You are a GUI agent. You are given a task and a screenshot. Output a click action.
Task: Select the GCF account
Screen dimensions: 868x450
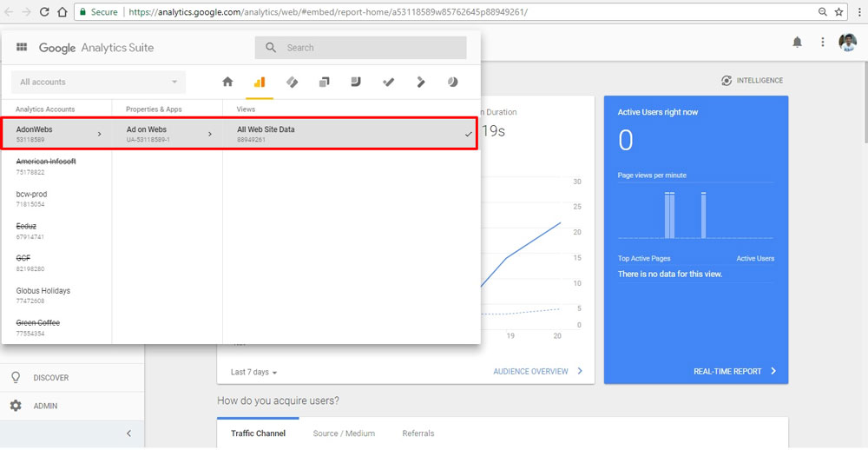click(x=56, y=263)
